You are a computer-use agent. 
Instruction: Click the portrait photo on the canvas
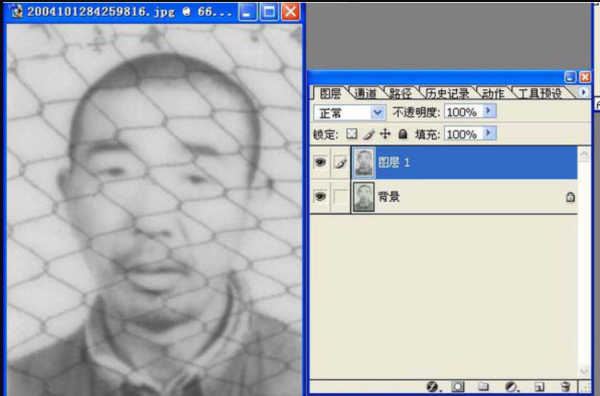point(155,210)
